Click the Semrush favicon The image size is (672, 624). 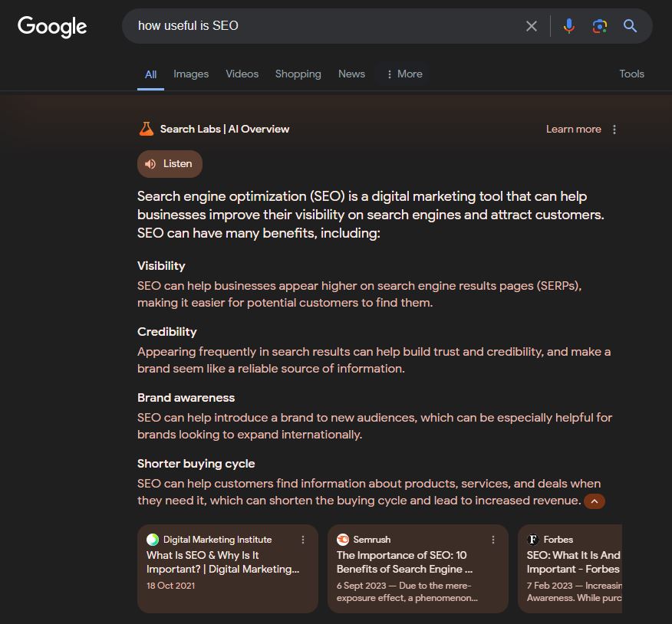click(343, 540)
